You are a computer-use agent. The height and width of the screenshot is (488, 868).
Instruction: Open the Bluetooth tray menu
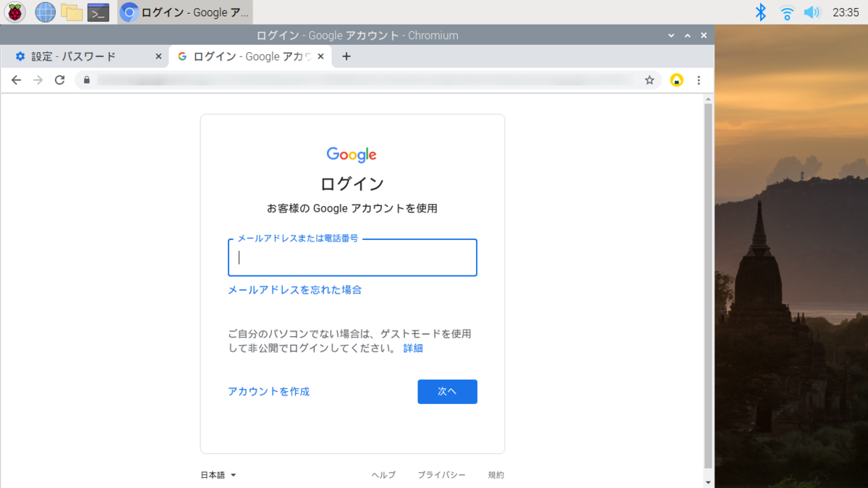tap(760, 12)
